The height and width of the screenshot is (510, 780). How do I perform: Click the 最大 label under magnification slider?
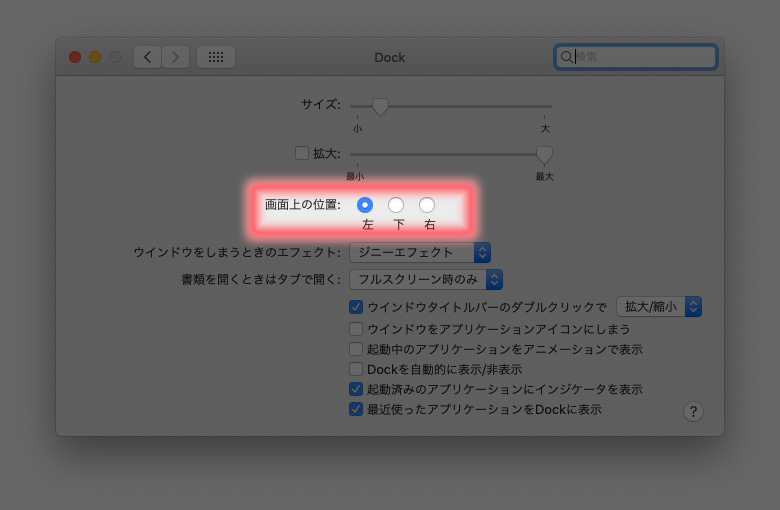544,176
